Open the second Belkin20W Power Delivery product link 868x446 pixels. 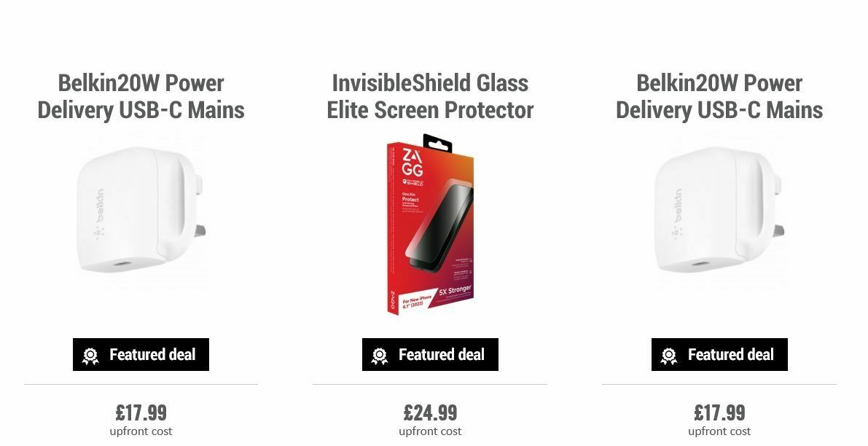(719, 96)
